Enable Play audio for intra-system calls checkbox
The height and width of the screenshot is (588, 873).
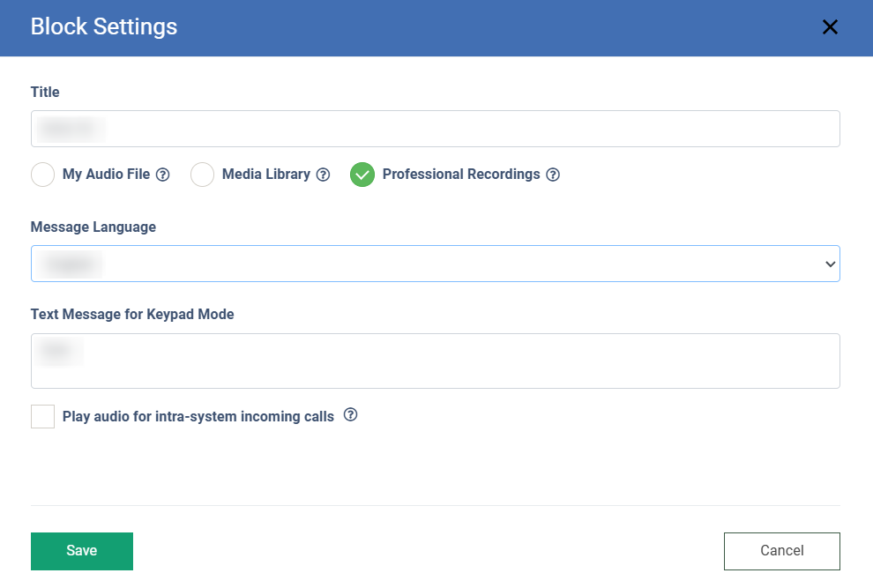[43, 416]
